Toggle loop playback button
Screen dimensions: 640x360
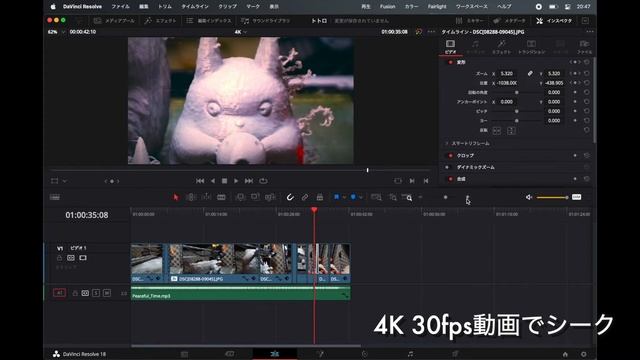pos(263,181)
